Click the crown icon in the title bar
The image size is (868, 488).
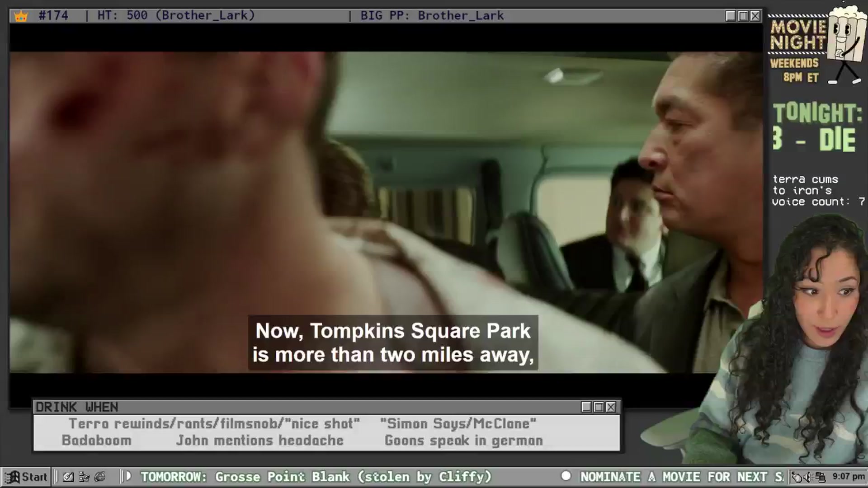coord(21,16)
